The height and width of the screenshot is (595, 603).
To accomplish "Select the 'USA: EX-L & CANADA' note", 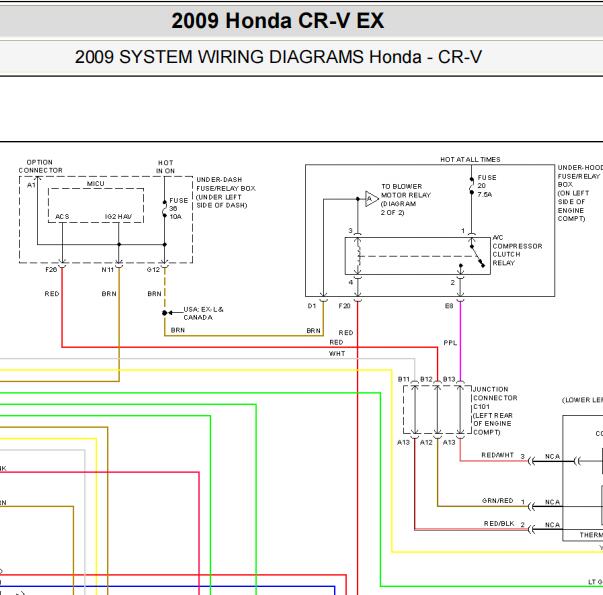I will (203, 313).
